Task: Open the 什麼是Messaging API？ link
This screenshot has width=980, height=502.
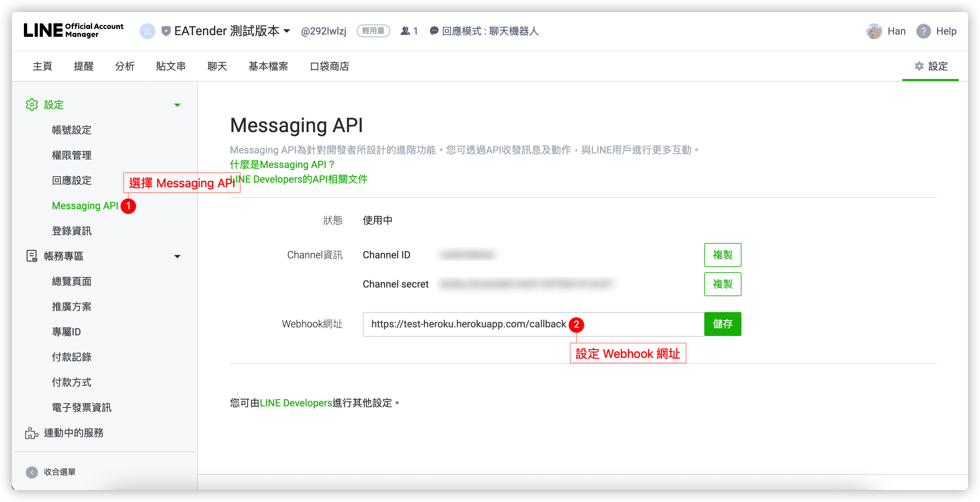Action: click(282, 165)
